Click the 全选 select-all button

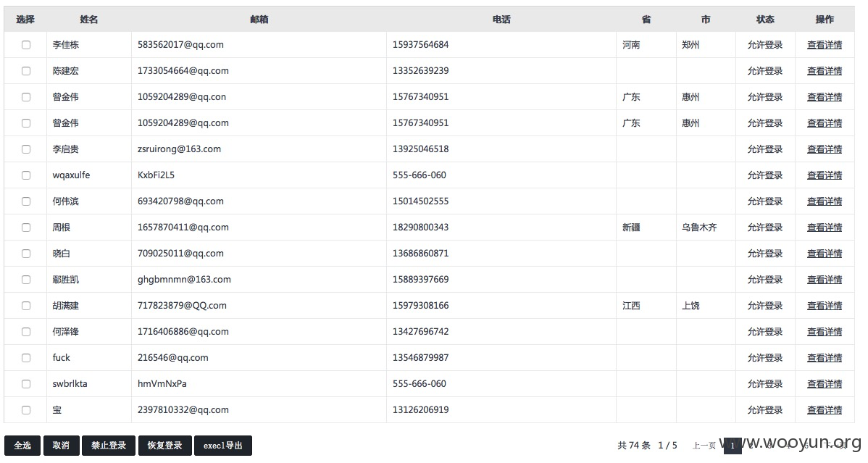click(22, 446)
